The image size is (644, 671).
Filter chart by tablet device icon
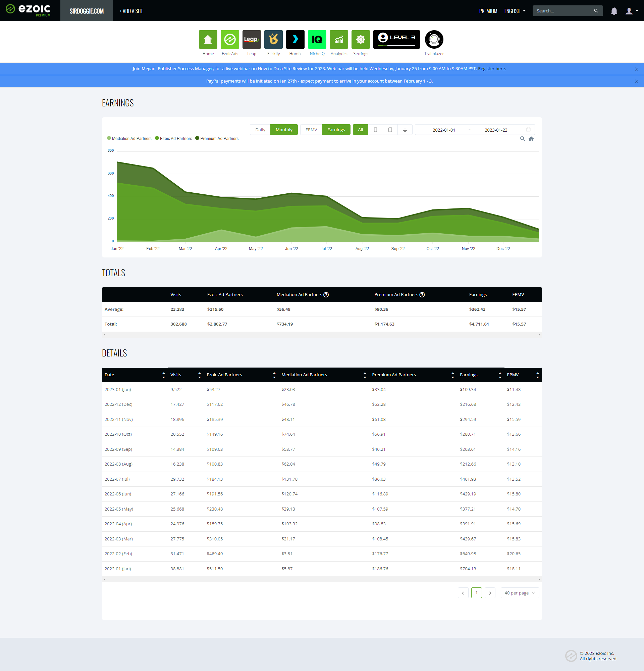[x=390, y=130]
